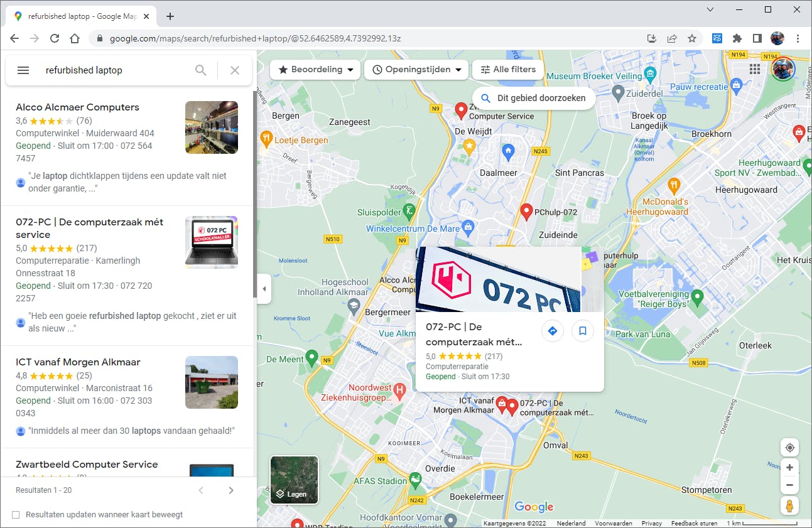812x528 pixels.
Task: Click the ICT vanaf Morgen Alkmaar map pin
Action: tap(501, 404)
